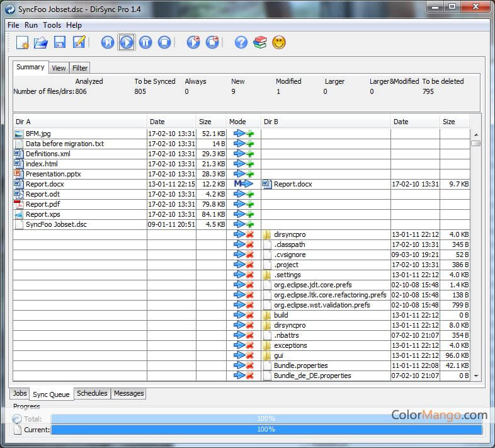This screenshot has width=495, height=448.
Task: Open the Help menu
Action: (74, 25)
